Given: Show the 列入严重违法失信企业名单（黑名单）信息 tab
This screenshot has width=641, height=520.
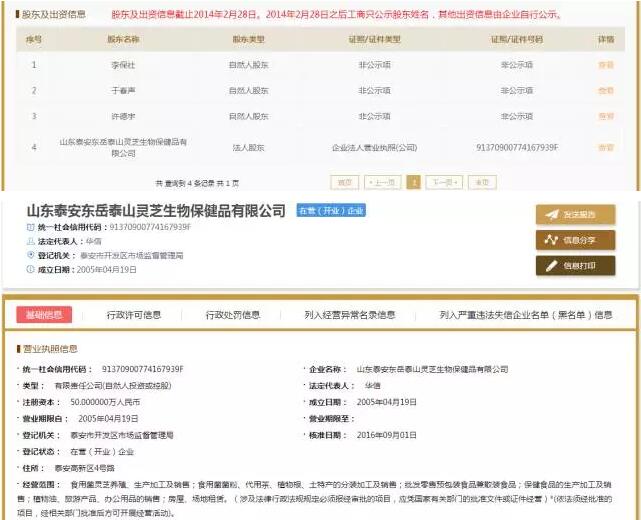Looking at the screenshot, I should (x=526, y=315).
